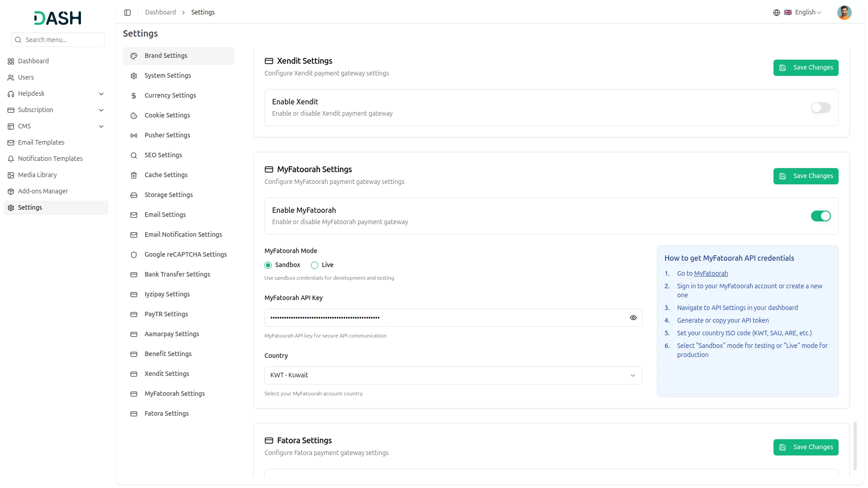Viewport: 868px width, 488px height.
Task: Open Email Notification Settings section
Action: click(x=178, y=235)
